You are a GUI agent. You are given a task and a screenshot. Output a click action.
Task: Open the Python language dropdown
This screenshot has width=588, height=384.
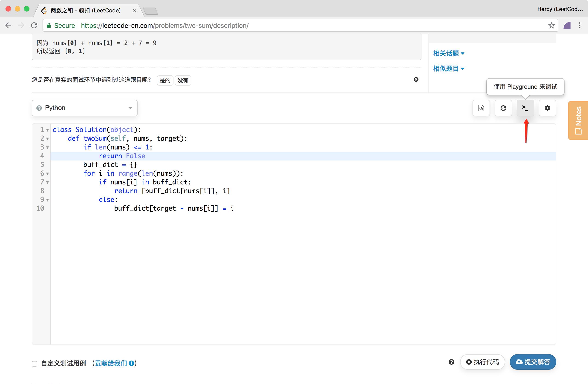click(x=84, y=108)
